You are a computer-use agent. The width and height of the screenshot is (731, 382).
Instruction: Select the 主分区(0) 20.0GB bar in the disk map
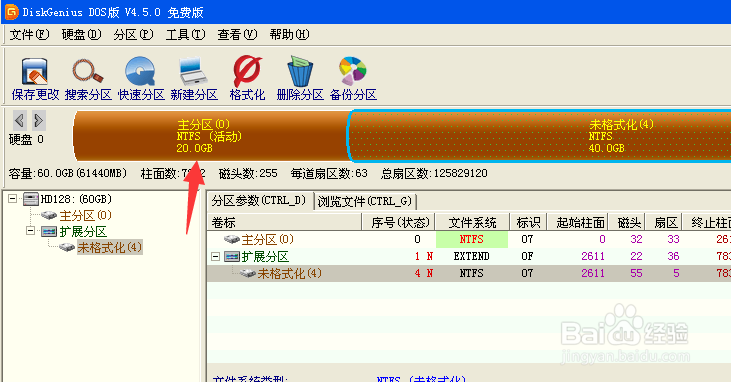(x=212, y=136)
